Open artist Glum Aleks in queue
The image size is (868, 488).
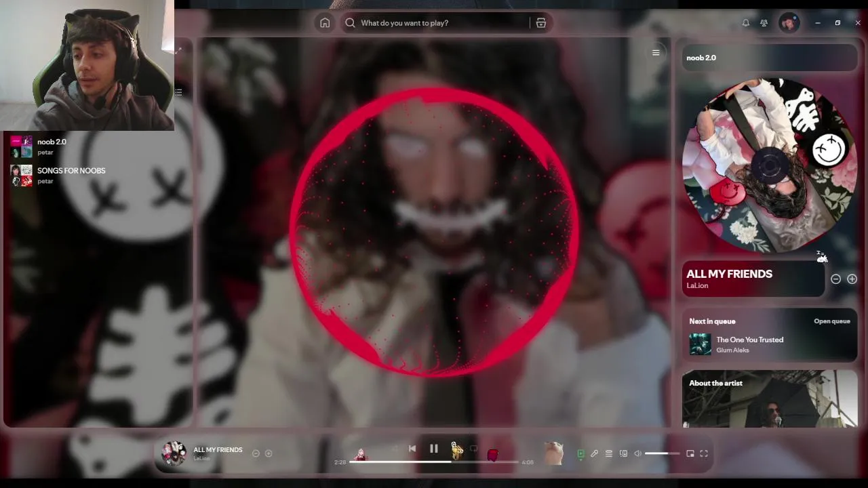click(x=732, y=350)
